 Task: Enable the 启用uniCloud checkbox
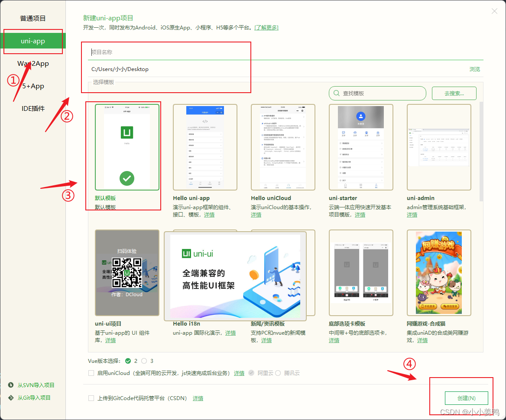click(91, 373)
